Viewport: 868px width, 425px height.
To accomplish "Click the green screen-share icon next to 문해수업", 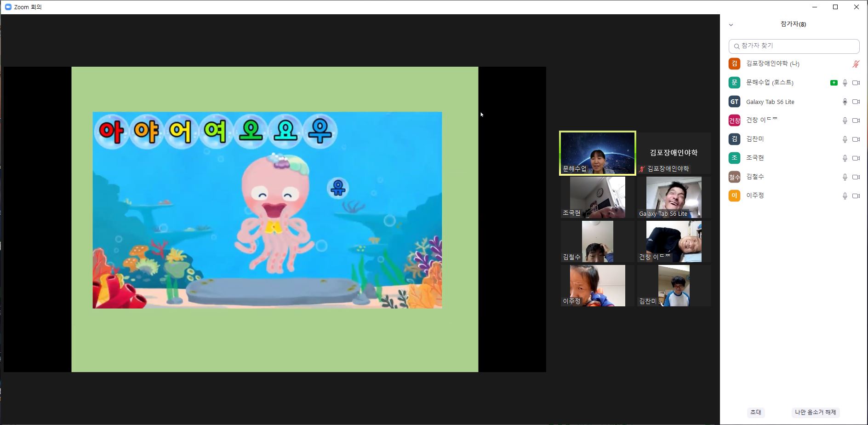I will pos(834,83).
